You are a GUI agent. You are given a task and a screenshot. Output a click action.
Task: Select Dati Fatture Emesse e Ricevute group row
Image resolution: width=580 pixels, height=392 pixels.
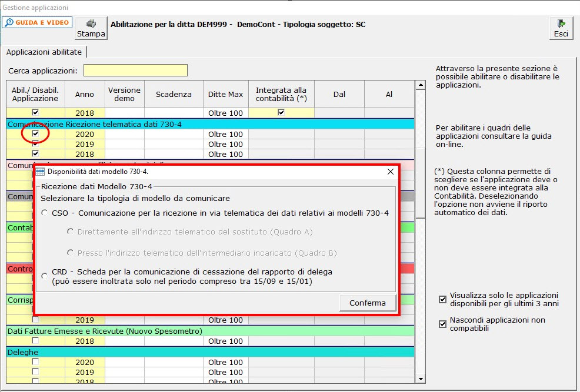(x=210, y=331)
